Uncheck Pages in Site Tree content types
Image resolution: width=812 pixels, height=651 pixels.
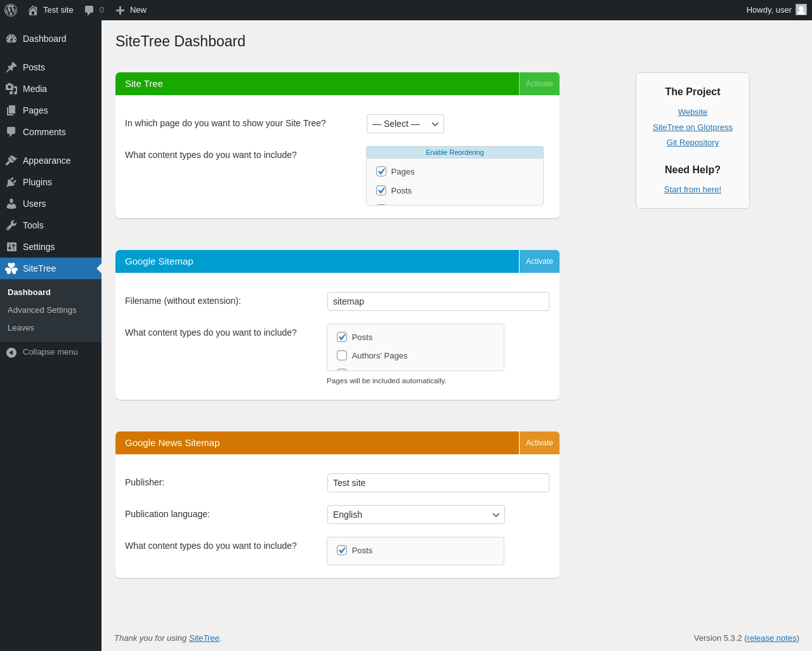click(x=381, y=171)
